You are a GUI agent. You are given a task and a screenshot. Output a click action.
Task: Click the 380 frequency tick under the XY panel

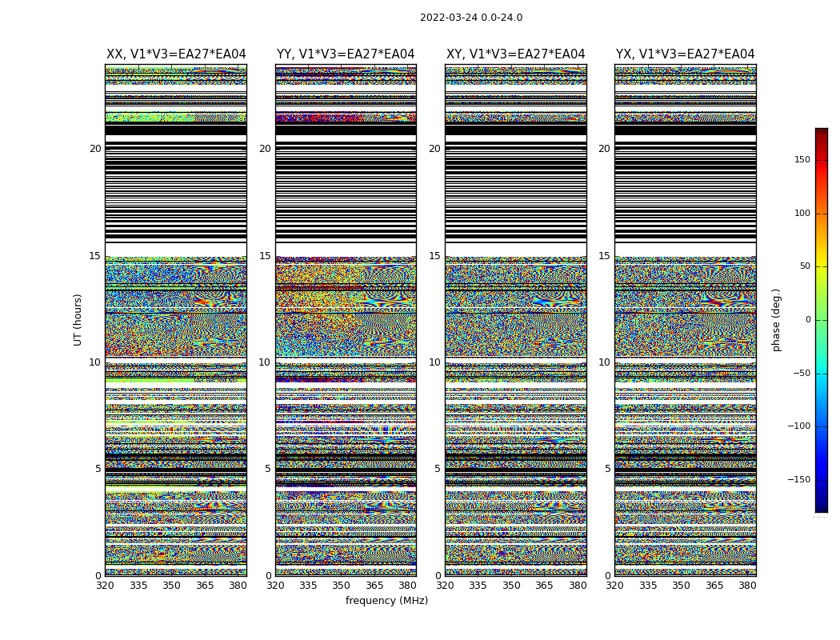coord(578,586)
